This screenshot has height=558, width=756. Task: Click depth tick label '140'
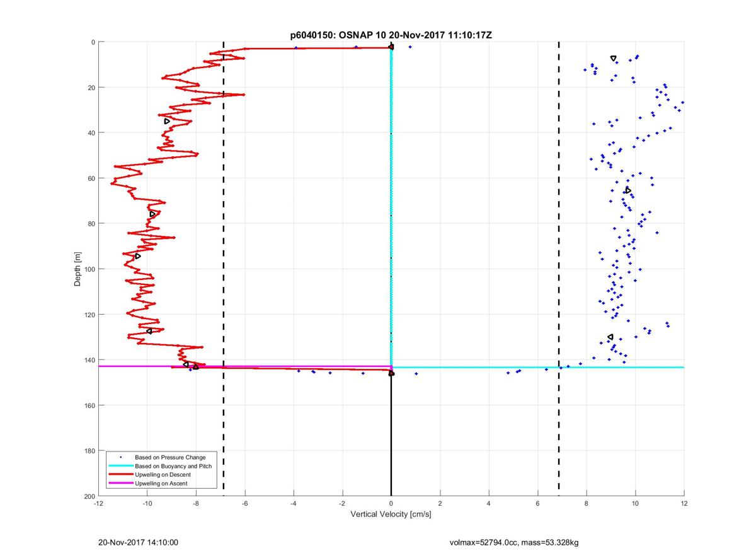click(89, 360)
